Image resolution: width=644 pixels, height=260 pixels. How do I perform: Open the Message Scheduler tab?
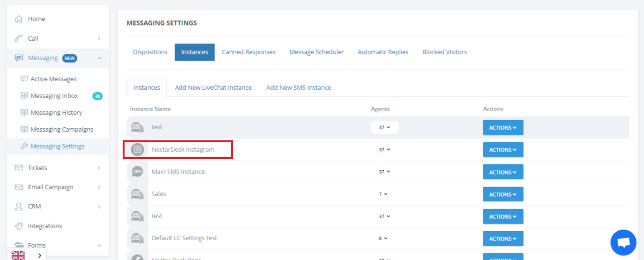[x=316, y=52]
